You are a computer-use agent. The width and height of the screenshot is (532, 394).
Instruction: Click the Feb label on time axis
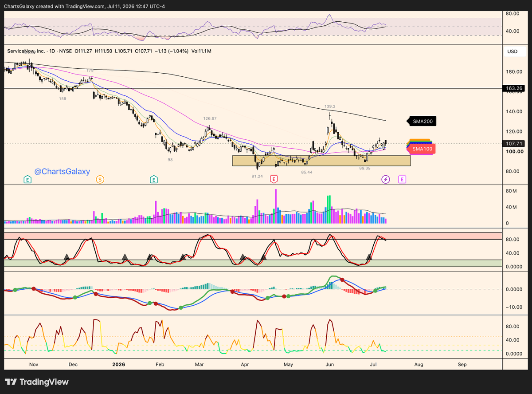(160, 365)
